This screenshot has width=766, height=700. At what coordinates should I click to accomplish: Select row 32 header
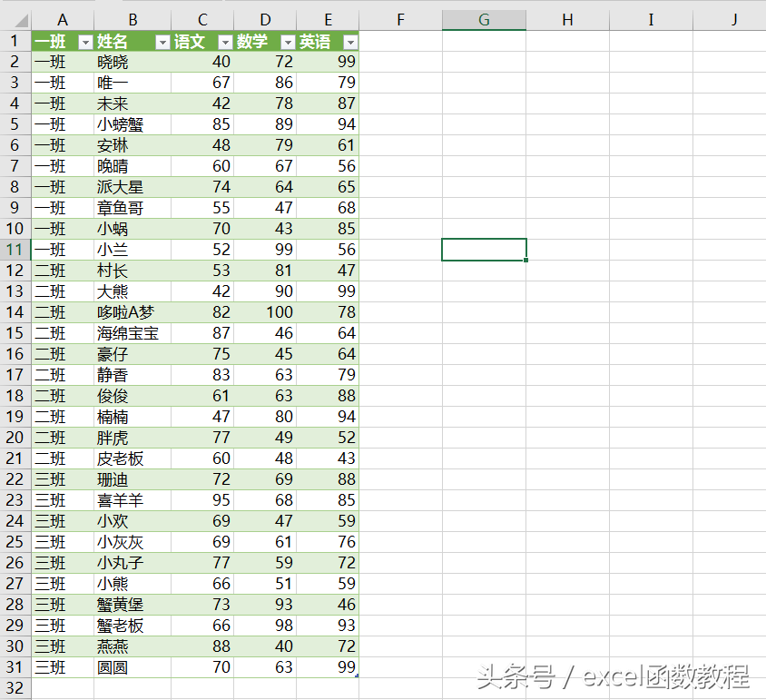point(15,688)
